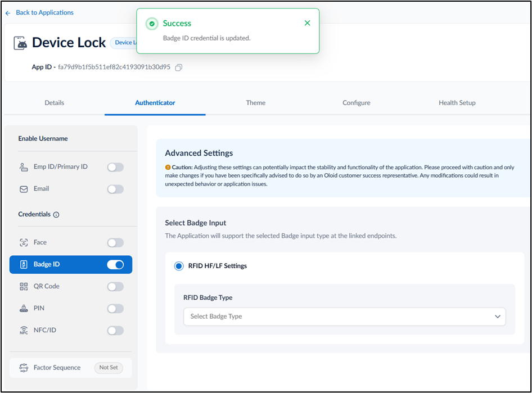Open the Theme tab
This screenshot has height=393, width=532.
(x=256, y=103)
